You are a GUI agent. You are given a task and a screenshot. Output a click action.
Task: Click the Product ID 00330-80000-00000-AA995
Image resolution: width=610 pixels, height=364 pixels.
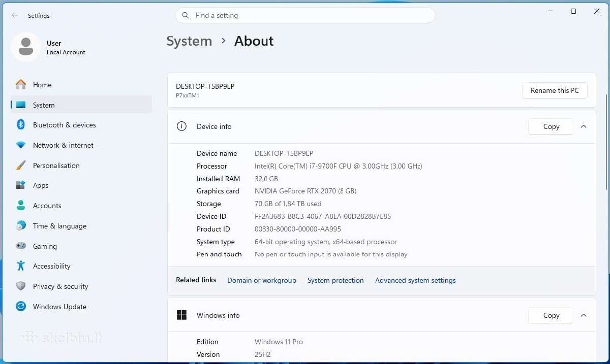[298, 229]
